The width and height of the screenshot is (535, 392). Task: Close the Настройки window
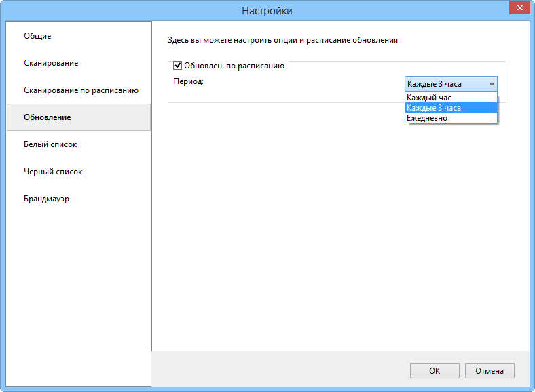(519, 9)
